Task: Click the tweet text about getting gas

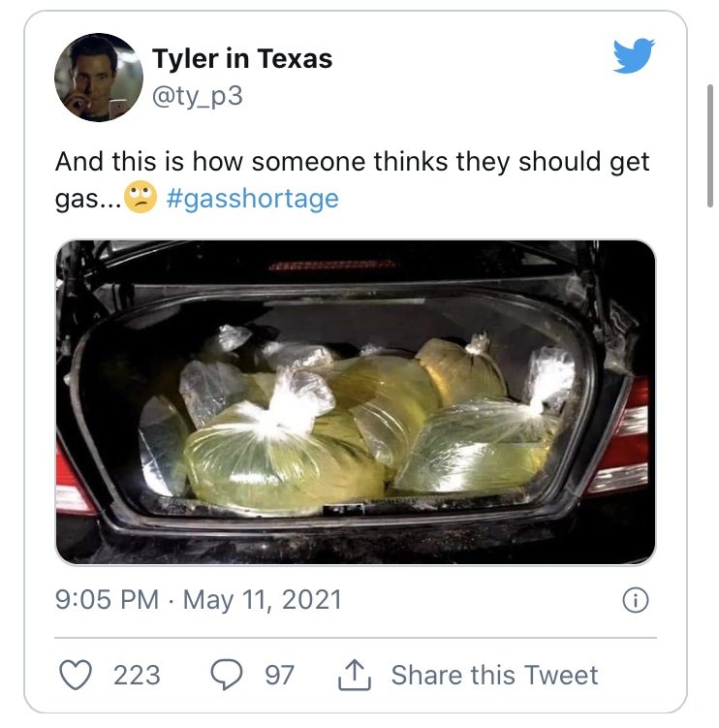Action: tap(352, 179)
